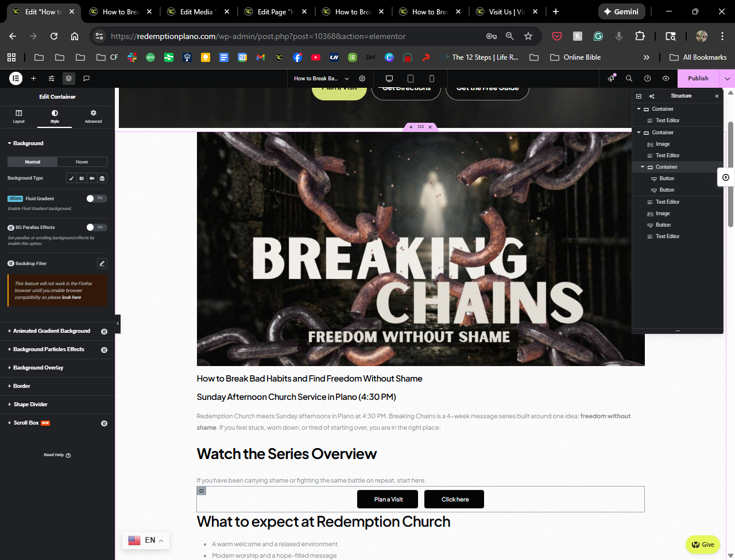Open Publish options dropdown arrow

[728, 79]
